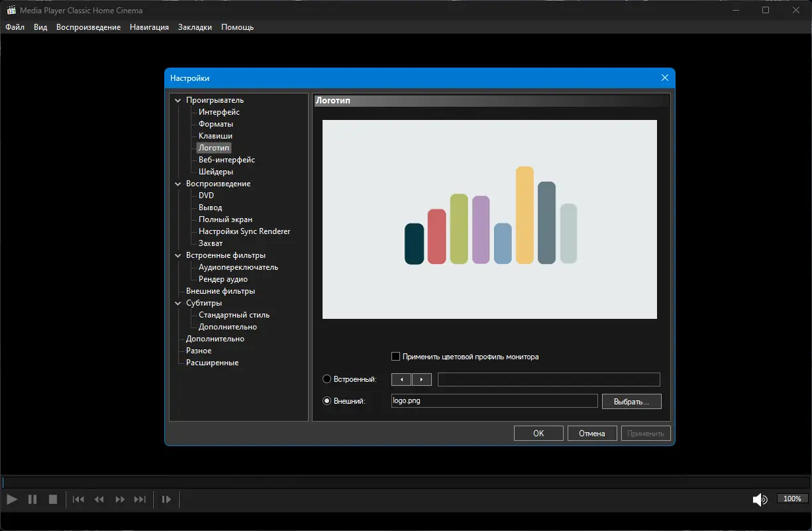Click the rewind (decrease speed) icon
The image size is (812, 531).
99,499
